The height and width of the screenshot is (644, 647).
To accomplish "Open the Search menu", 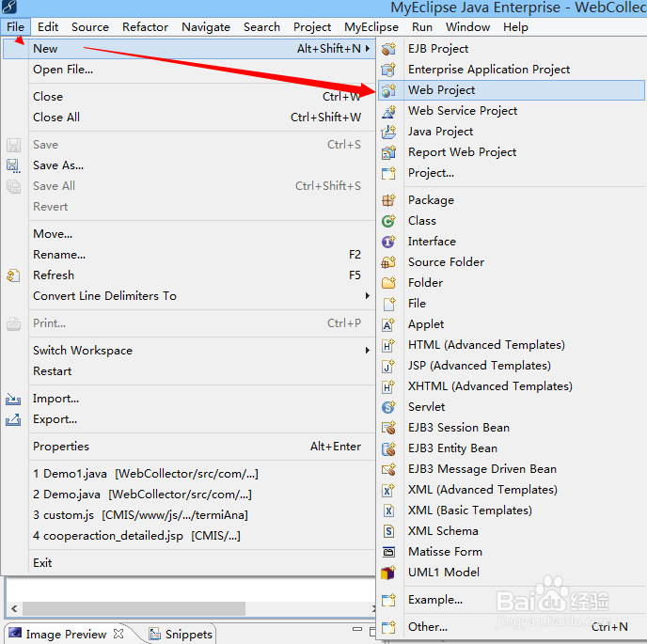I will pyautogui.click(x=261, y=27).
